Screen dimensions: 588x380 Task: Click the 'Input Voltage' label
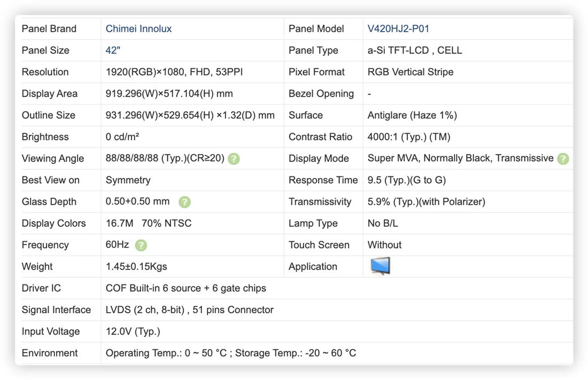51,331
